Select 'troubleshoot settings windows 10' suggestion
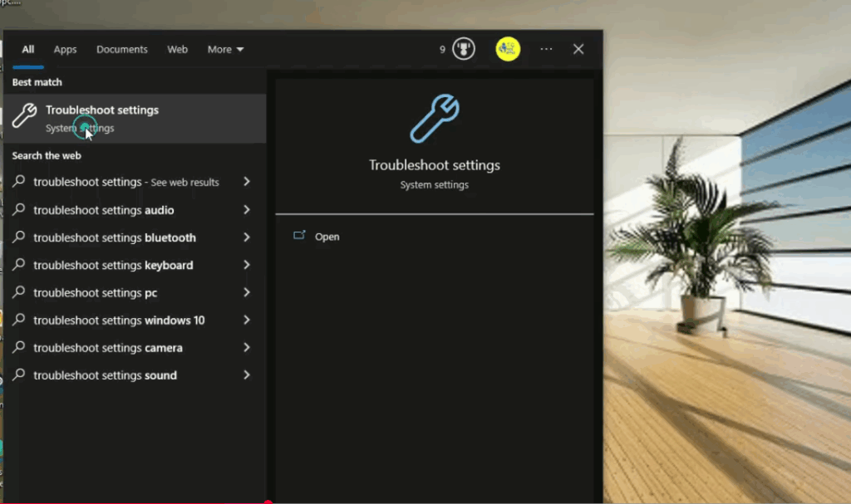Screen dimensions: 851x504 119,321
